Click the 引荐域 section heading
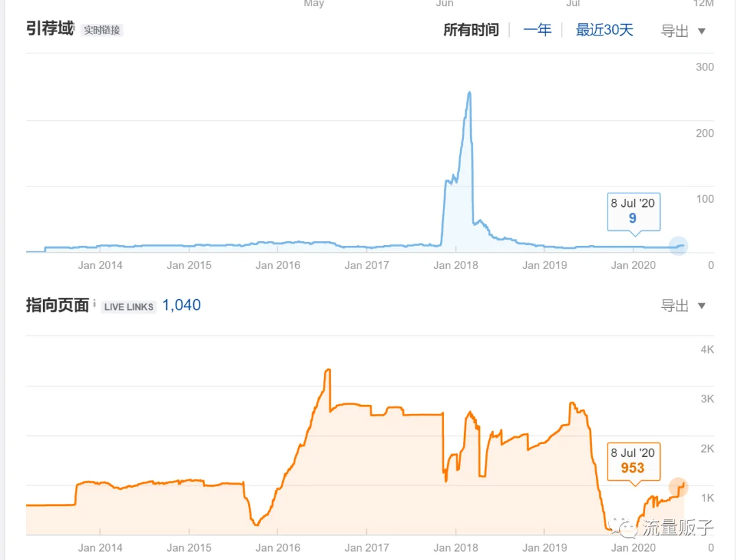Screen dimensions: 738x560 coord(50,29)
